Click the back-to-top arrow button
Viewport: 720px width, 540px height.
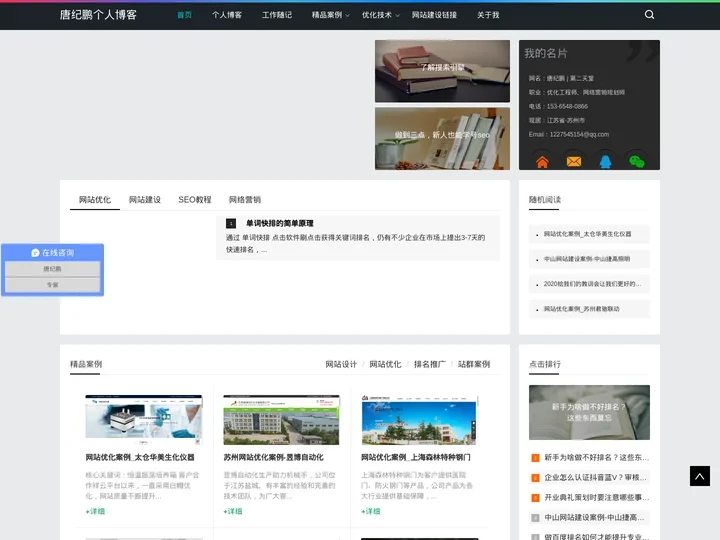700,476
